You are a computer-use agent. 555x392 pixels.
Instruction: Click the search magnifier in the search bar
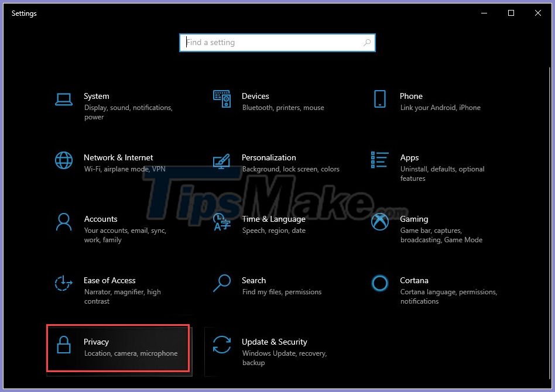(x=367, y=42)
